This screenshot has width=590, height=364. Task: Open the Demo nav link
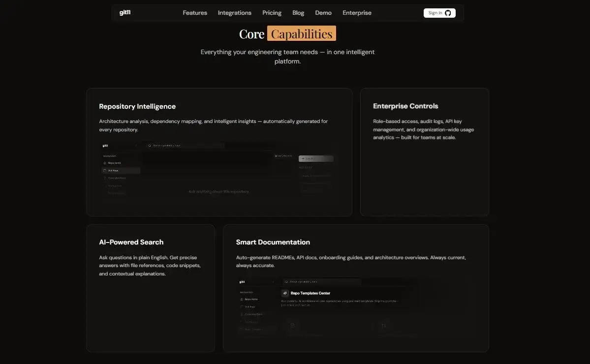[323, 13]
